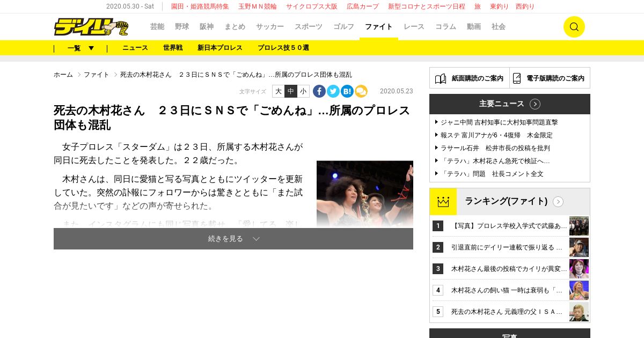Open the 動画 section
This screenshot has width=644, height=338.
(474, 27)
